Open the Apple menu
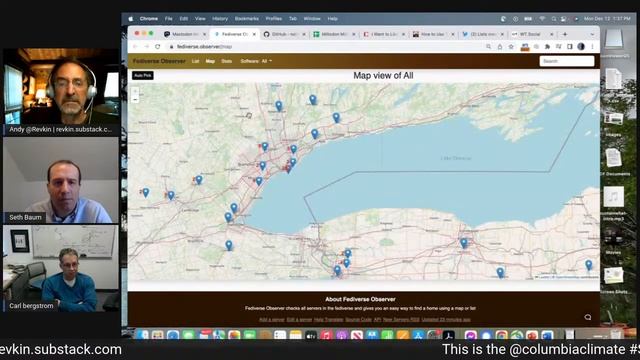 coord(131,19)
